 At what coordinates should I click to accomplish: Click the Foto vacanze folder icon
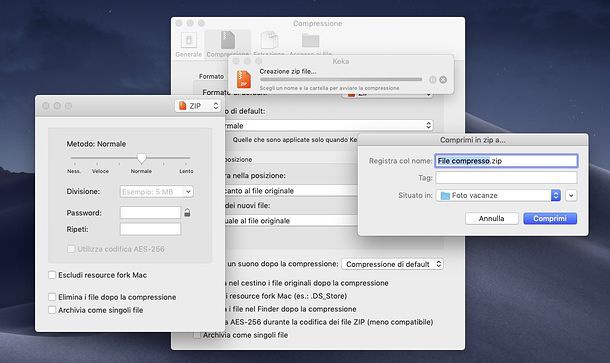pos(445,195)
